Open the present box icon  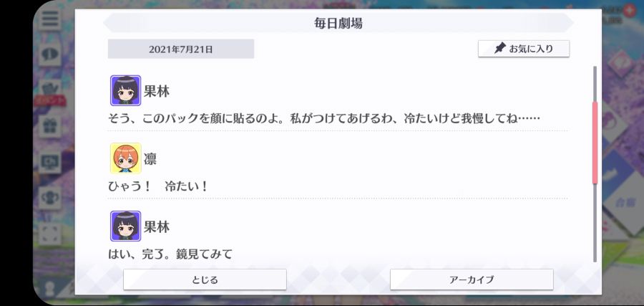[49, 90]
